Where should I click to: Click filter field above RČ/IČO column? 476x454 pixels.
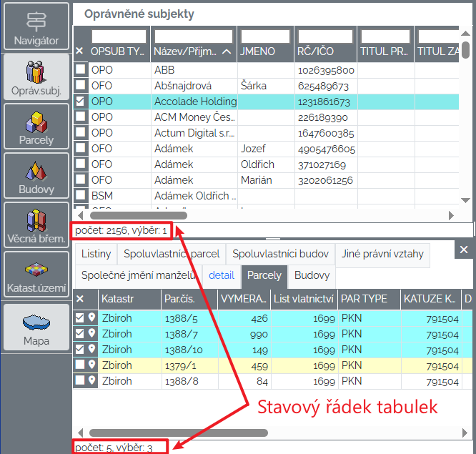325,36
